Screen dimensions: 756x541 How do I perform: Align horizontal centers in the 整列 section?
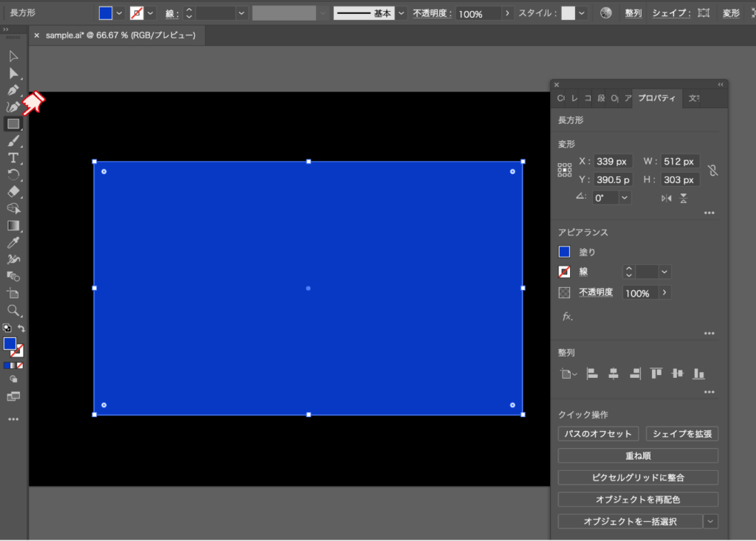tap(614, 374)
